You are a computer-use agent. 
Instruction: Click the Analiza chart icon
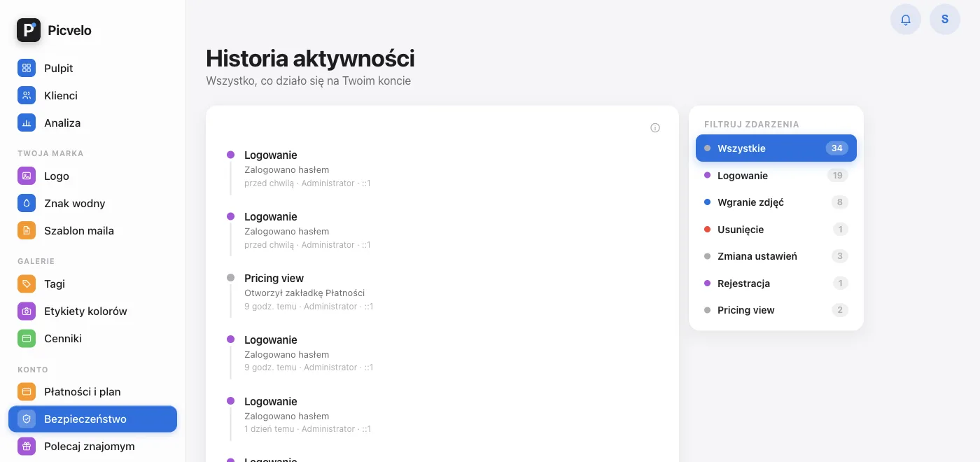(27, 122)
